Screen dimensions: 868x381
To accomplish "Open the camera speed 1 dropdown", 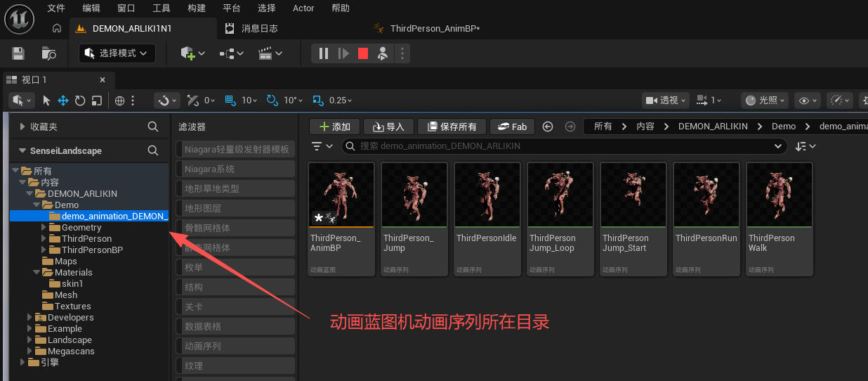I will coord(709,101).
